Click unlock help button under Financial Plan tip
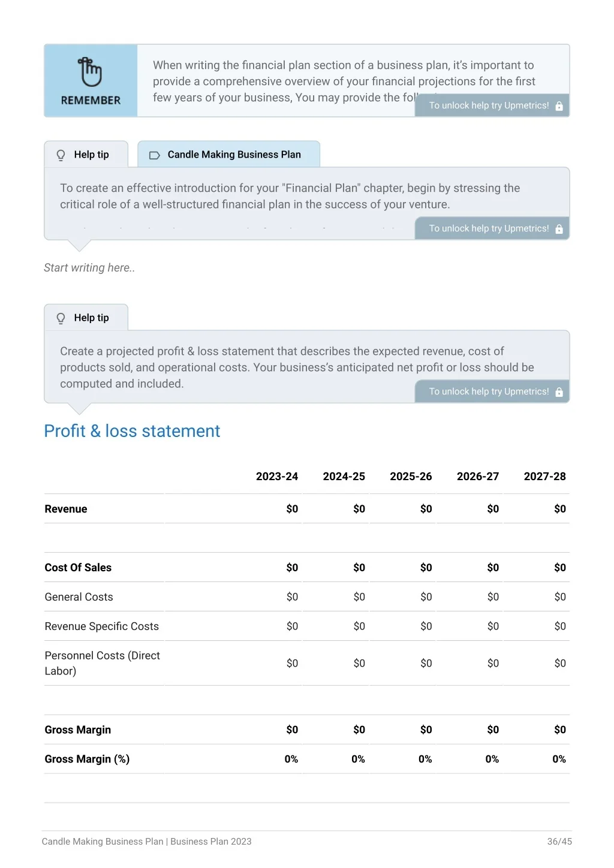 (492, 228)
